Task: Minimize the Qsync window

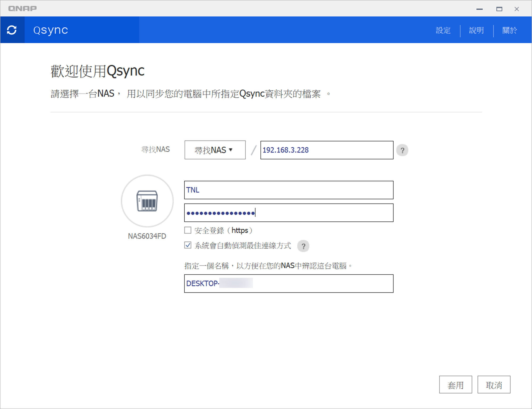Action: point(480,9)
